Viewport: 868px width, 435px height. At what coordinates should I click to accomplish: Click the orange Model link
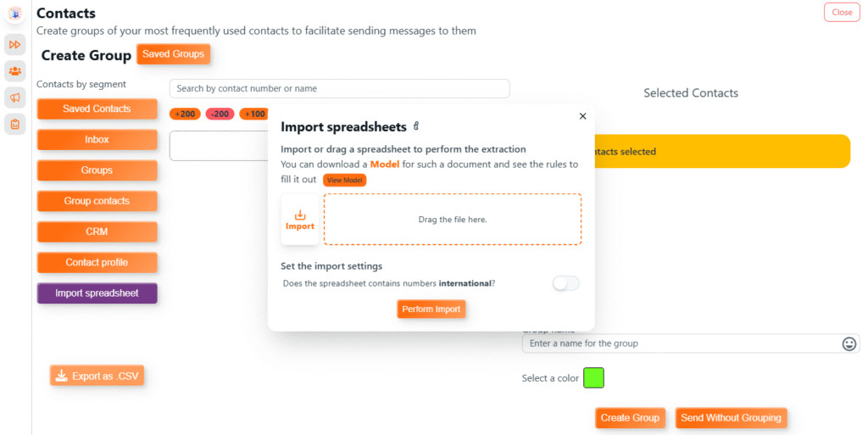click(385, 165)
